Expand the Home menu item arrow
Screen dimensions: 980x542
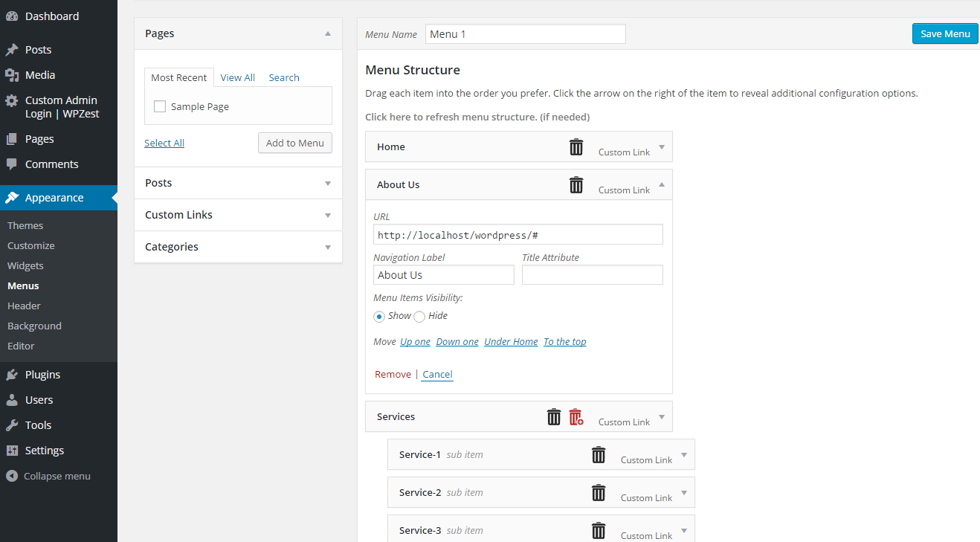click(662, 146)
